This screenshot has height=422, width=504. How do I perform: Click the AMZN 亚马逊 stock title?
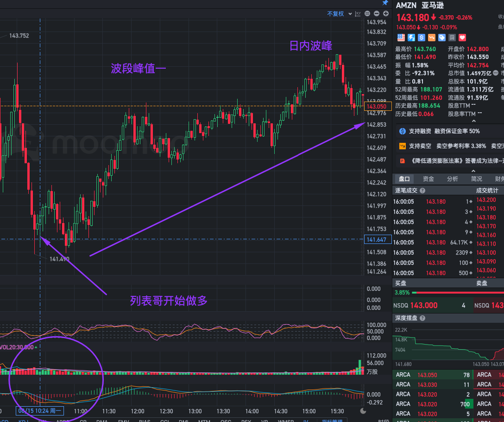click(x=420, y=5)
